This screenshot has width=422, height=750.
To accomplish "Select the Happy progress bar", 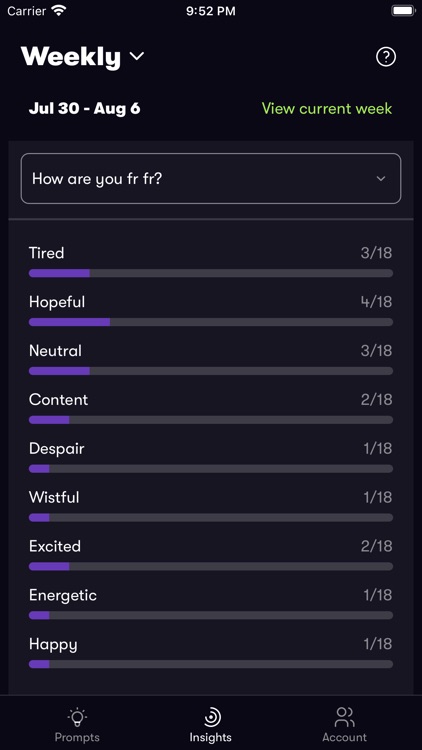I will (x=211, y=664).
